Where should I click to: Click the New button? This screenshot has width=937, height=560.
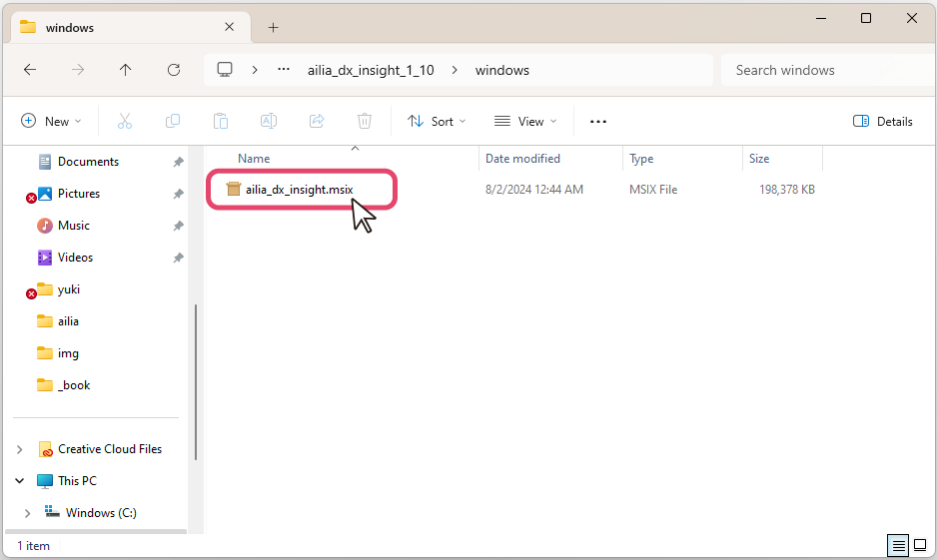51,121
